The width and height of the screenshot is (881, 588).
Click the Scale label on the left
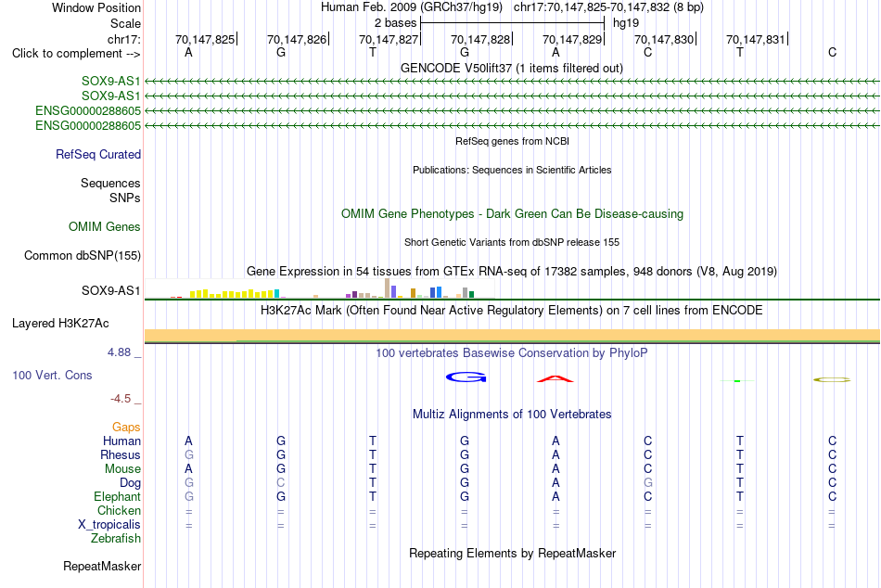click(126, 23)
